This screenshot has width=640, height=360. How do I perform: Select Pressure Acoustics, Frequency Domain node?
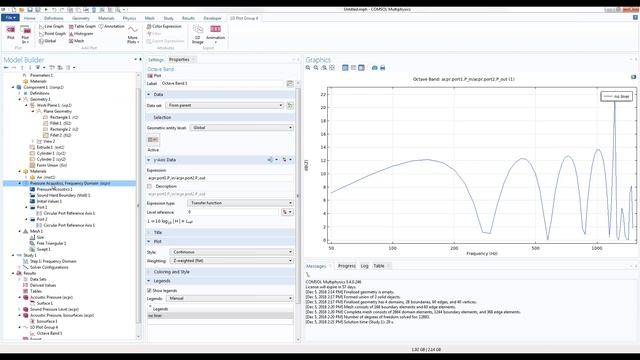point(70,183)
